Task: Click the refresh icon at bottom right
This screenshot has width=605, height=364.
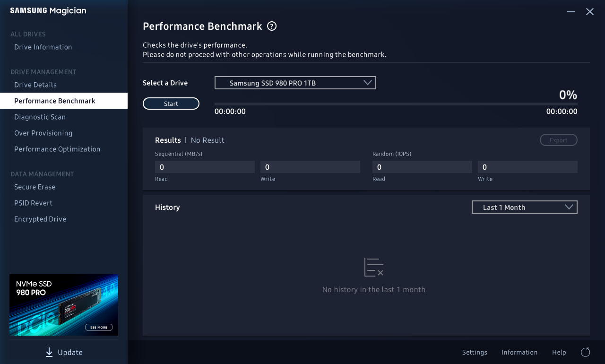Action: coord(585,352)
